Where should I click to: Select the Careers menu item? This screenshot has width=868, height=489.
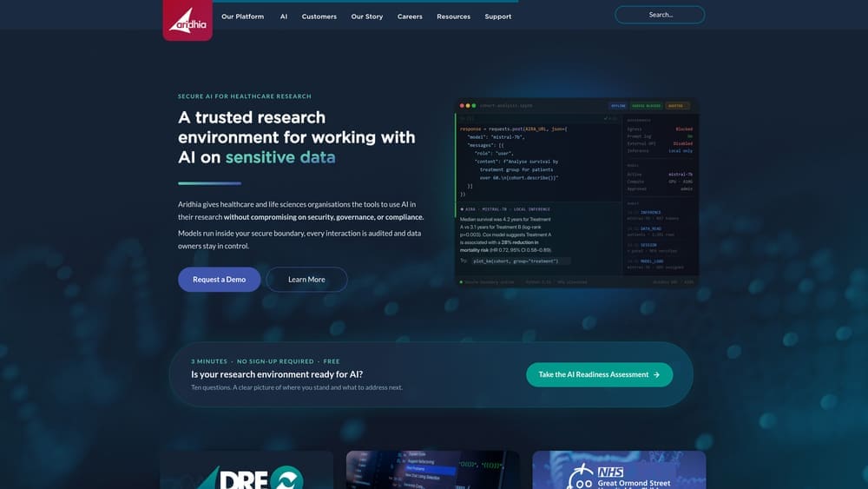pyautogui.click(x=410, y=17)
